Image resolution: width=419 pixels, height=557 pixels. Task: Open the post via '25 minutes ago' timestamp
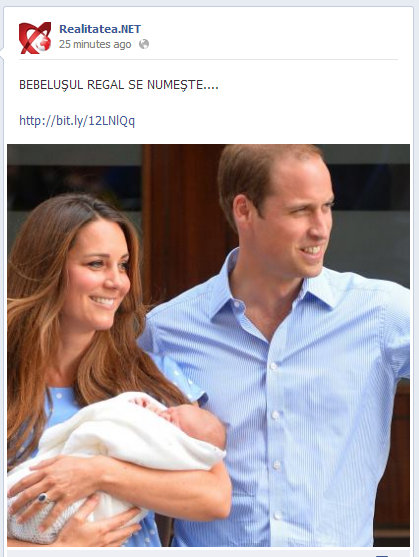pos(95,44)
